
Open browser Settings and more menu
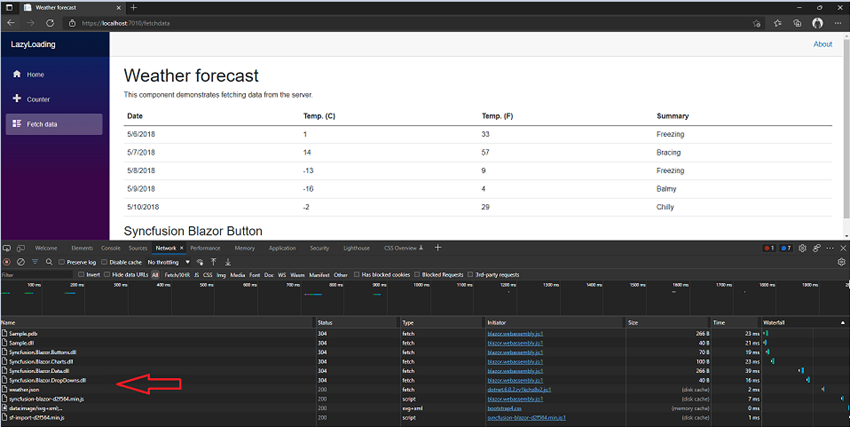pos(839,23)
